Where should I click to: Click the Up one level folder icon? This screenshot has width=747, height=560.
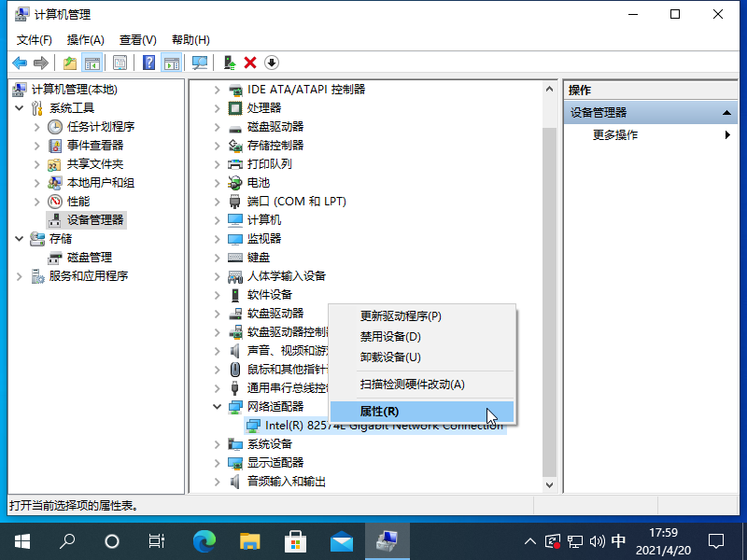coord(69,63)
